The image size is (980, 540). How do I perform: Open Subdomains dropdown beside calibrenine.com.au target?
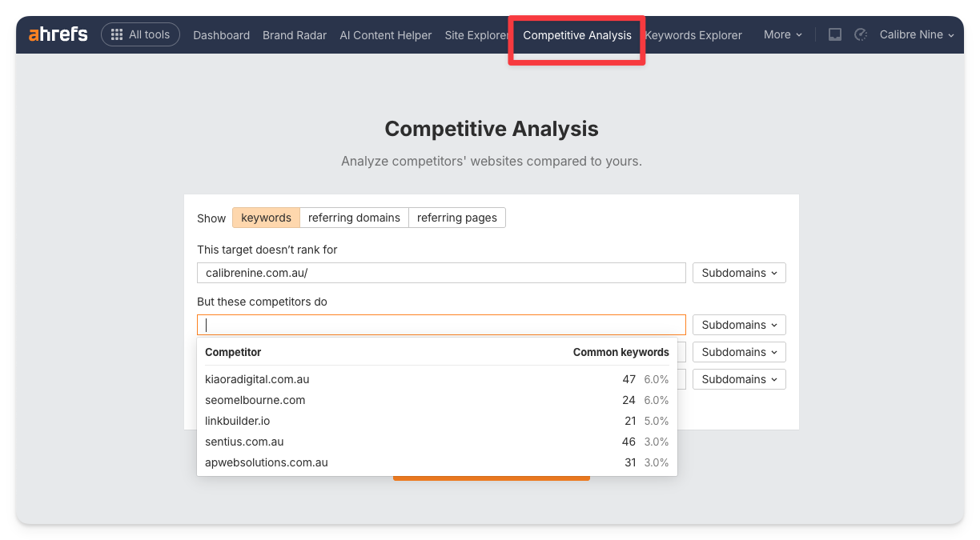(x=738, y=273)
